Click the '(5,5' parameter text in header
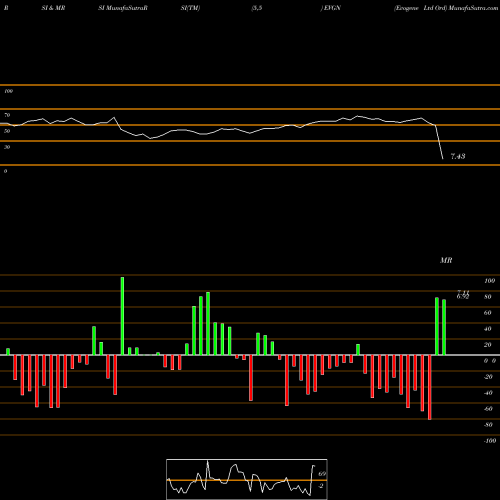The width and height of the screenshot is (500, 500). (257, 8)
